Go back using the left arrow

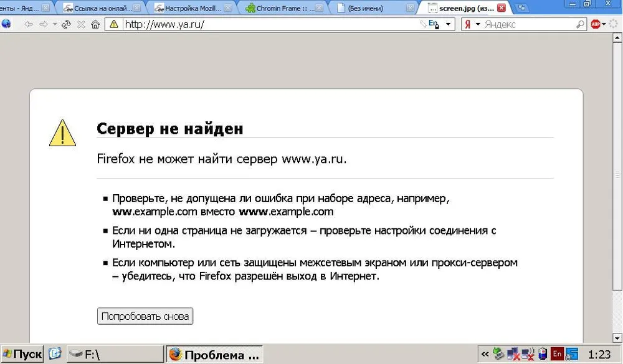(29, 25)
